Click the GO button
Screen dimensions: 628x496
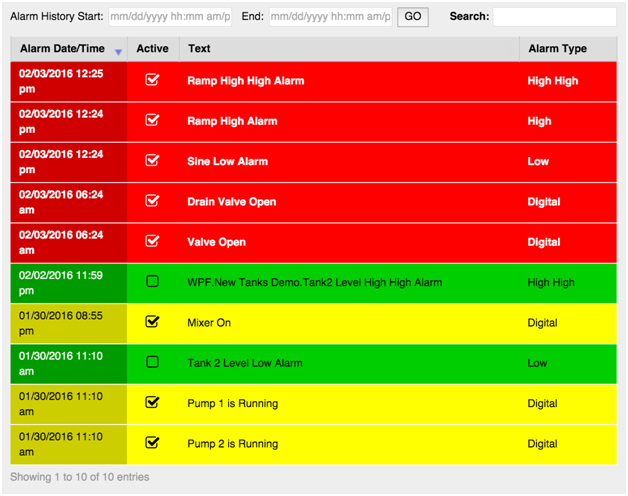413,17
